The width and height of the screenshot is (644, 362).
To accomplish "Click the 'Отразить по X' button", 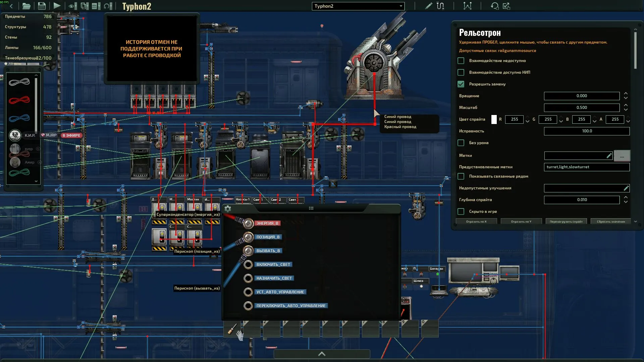I will [x=476, y=222].
